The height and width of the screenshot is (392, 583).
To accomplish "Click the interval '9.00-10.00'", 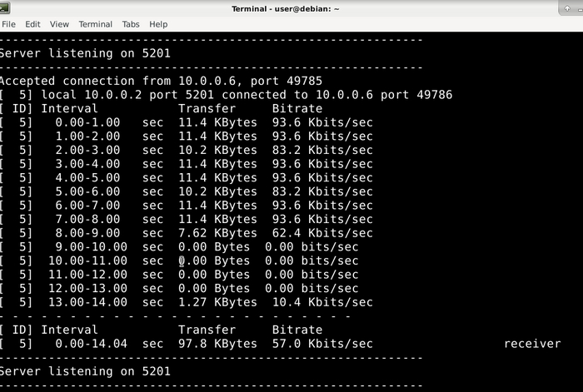I will tap(92, 246).
